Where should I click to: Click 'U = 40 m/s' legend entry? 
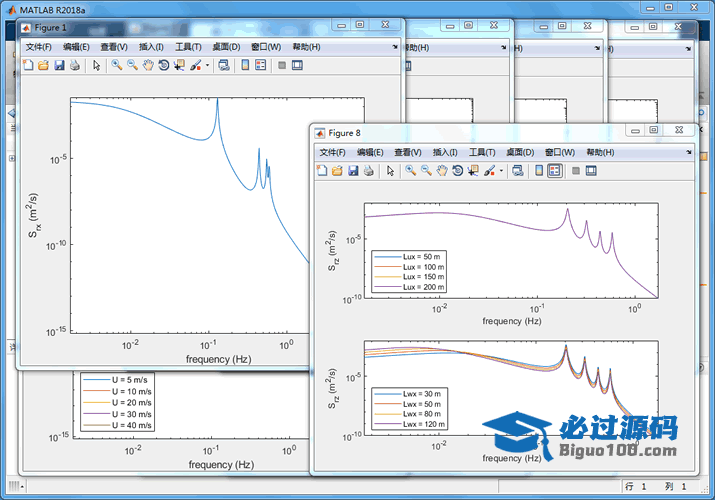(117, 425)
